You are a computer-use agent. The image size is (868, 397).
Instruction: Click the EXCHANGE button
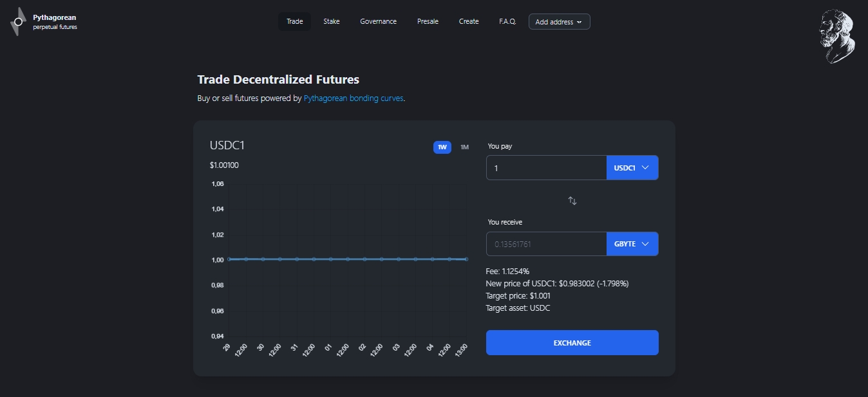pos(572,343)
